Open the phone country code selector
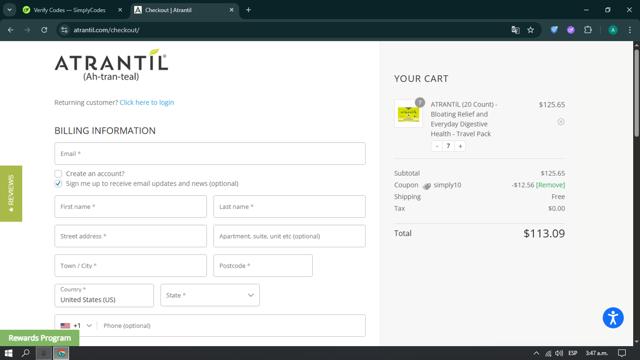 point(76,325)
